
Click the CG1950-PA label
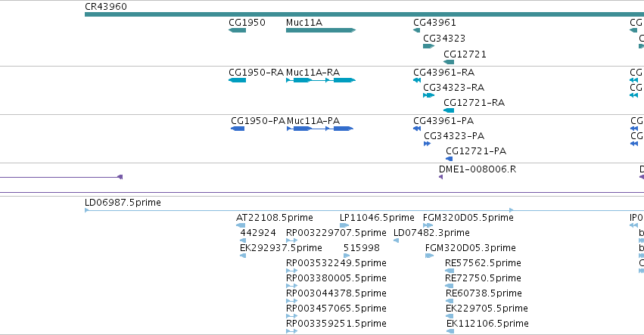click(258, 121)
